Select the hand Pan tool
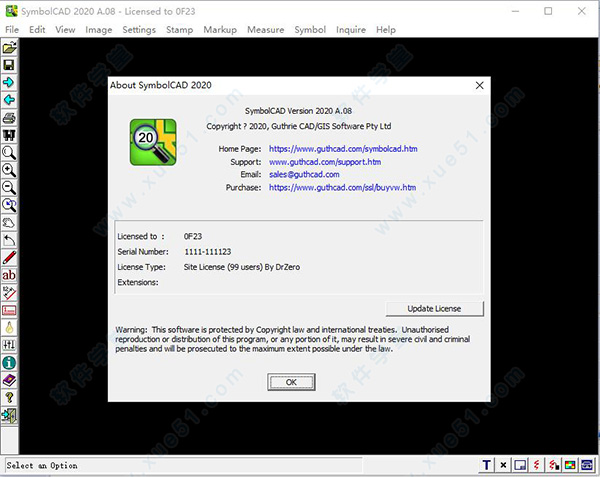This screenshot has width=600, height=477. tap(9, 222)
